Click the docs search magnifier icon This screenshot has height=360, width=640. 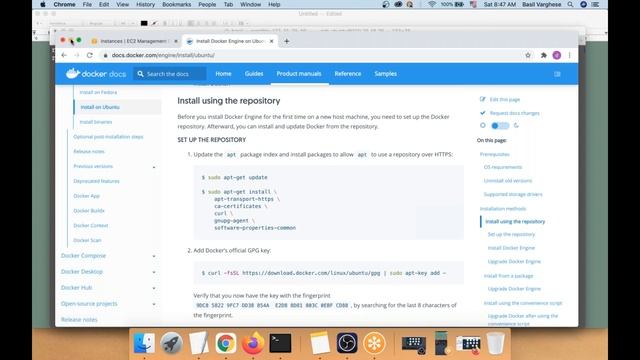pyautogui.click(x=140, y=74)
